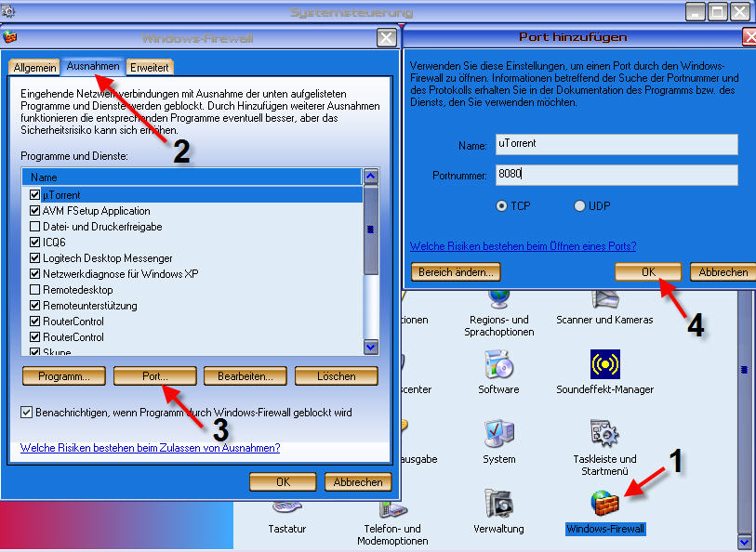Click the Bereich ändern... button

(456, 271)
